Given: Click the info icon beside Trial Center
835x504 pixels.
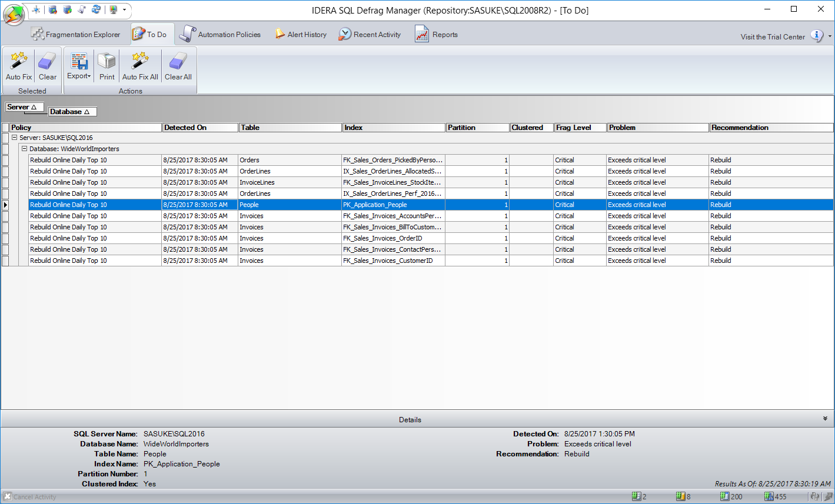Looking at the screenshot, I should pyautogui.click(x=817, y=36).
